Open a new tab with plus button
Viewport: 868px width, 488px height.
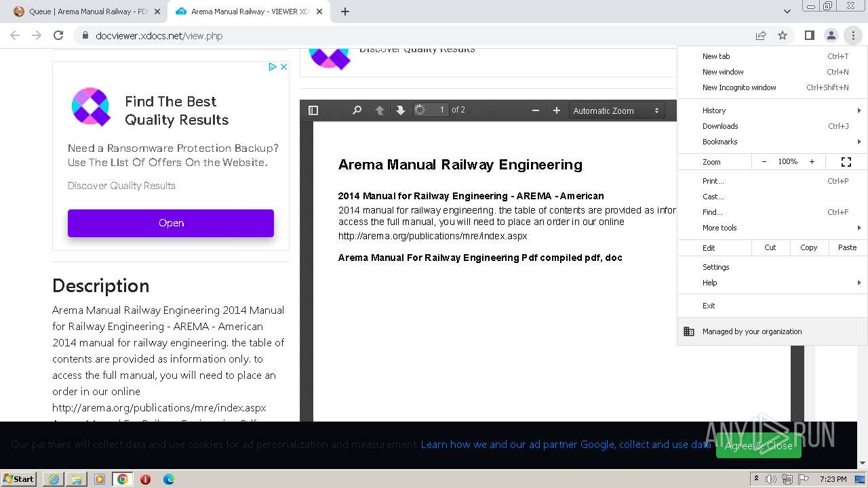pyautogui.click(x=345, y=12)
